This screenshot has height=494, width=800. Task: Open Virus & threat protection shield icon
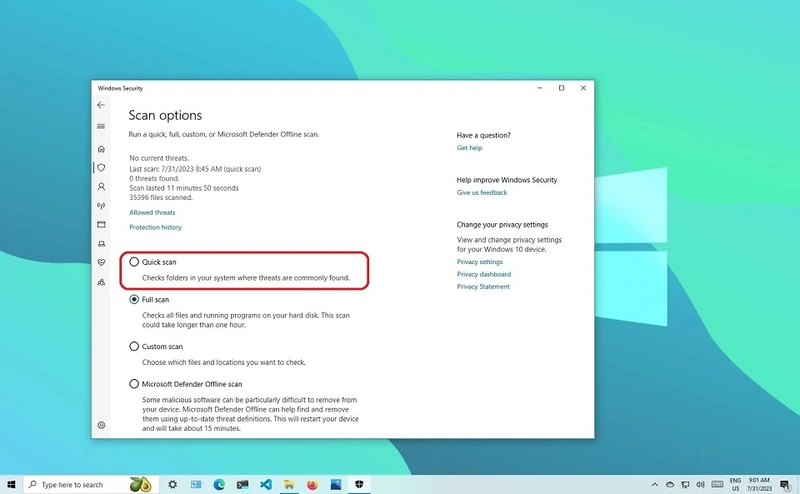click(101, 167)
